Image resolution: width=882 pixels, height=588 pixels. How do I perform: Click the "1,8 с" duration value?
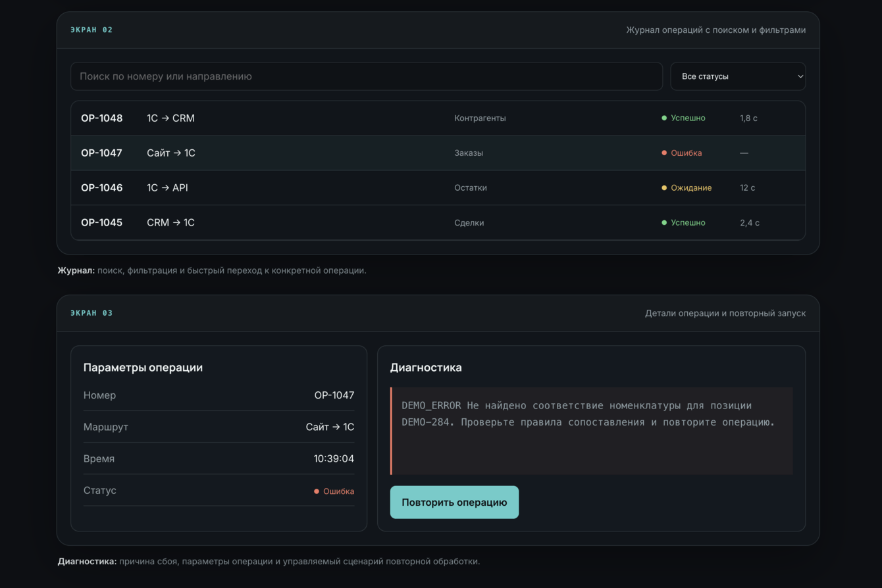point(748,118)
